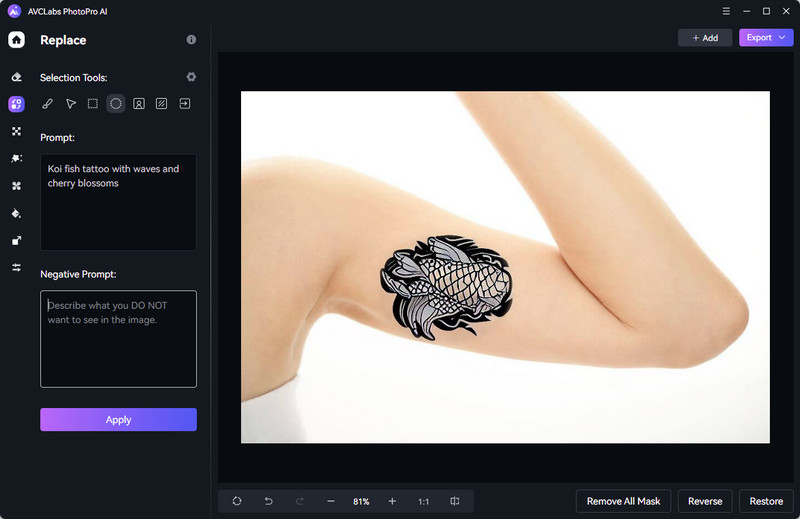Viewport: 800px width, 519px height.
Task: Open the hamburger main menu
Action: [726, 11]
